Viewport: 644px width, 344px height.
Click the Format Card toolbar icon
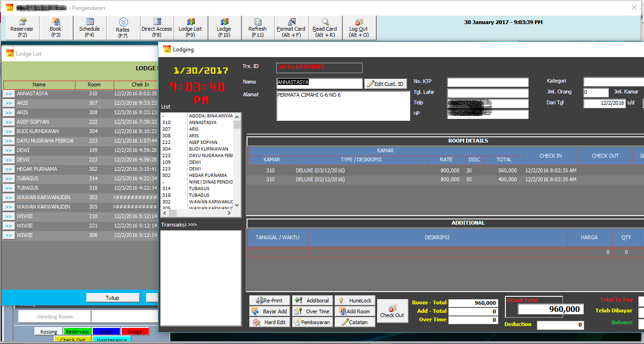tap(291, 22)
